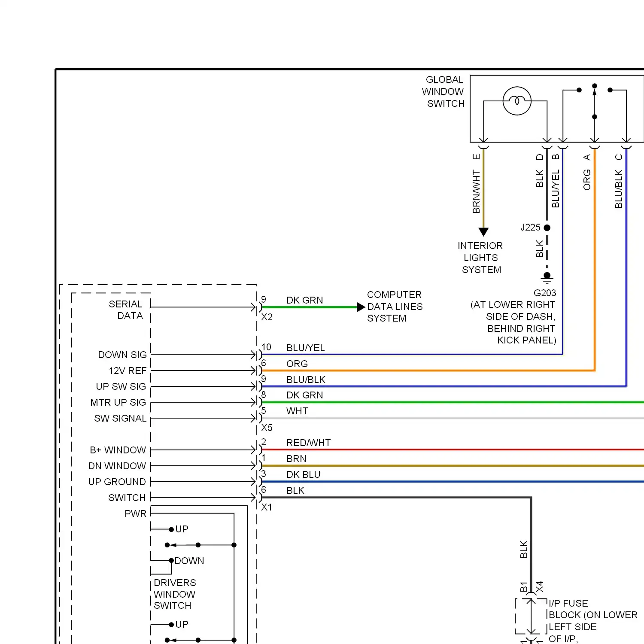Click the vertical BLU/BLK label below terminal C
Screen dimensions: 644x644
tap(619, 189)
